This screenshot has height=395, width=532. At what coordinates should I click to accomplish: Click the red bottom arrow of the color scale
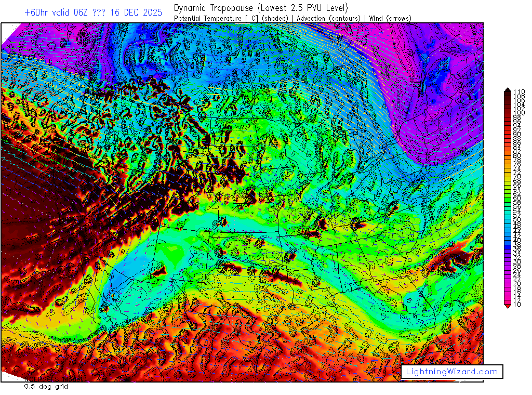507,306
